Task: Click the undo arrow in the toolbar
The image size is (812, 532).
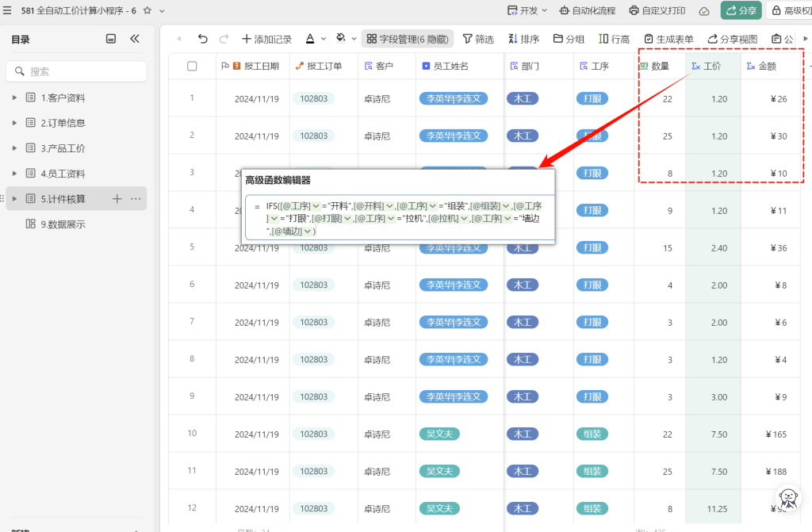Action: (x=202, y=39)
